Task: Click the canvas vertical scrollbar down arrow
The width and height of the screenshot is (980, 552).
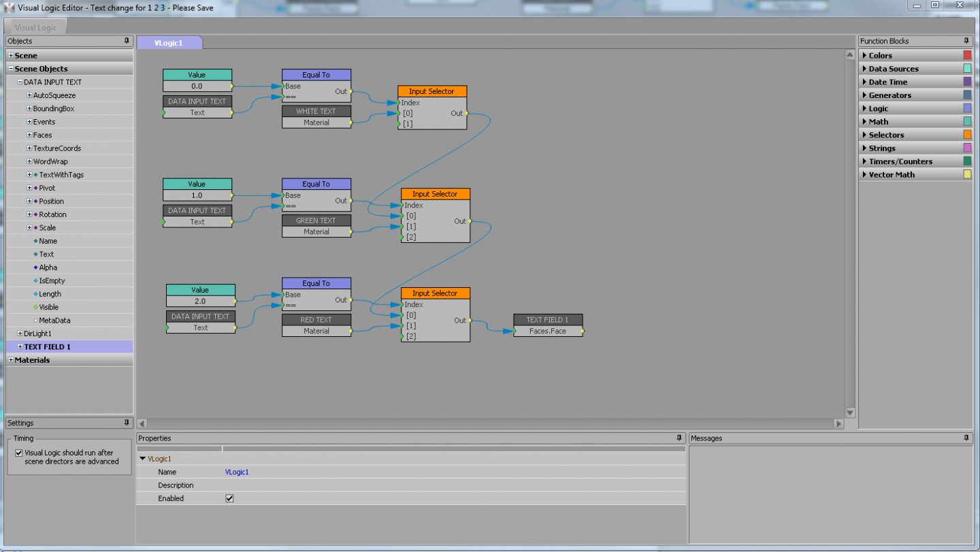Action: pyautogui.click(x=849, y=412)
